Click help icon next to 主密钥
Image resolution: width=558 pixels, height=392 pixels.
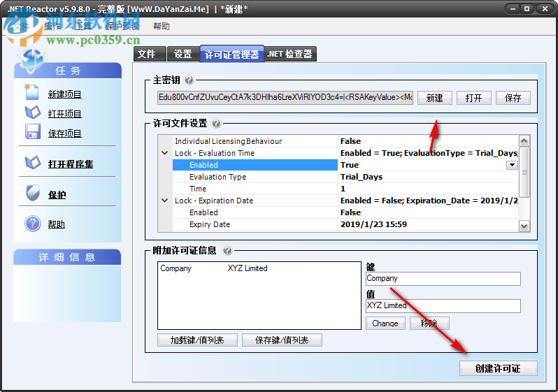(189, 80)
